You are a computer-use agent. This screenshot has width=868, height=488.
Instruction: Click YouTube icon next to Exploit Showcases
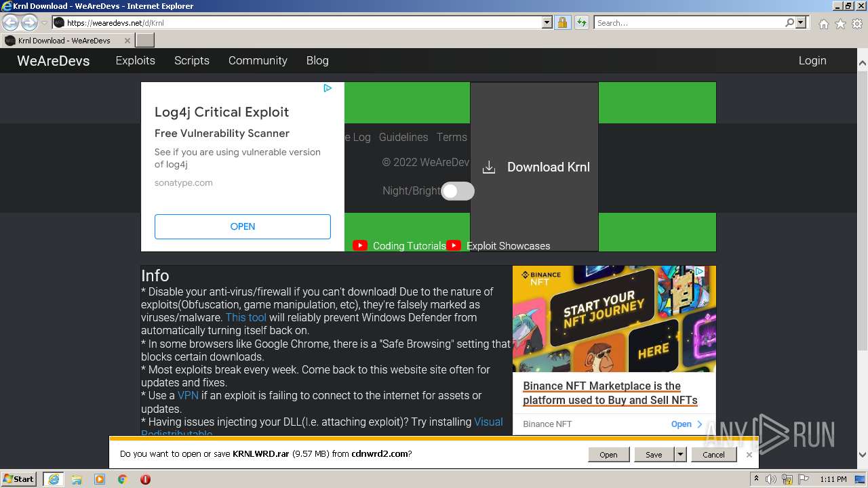[x=454, y=245]
